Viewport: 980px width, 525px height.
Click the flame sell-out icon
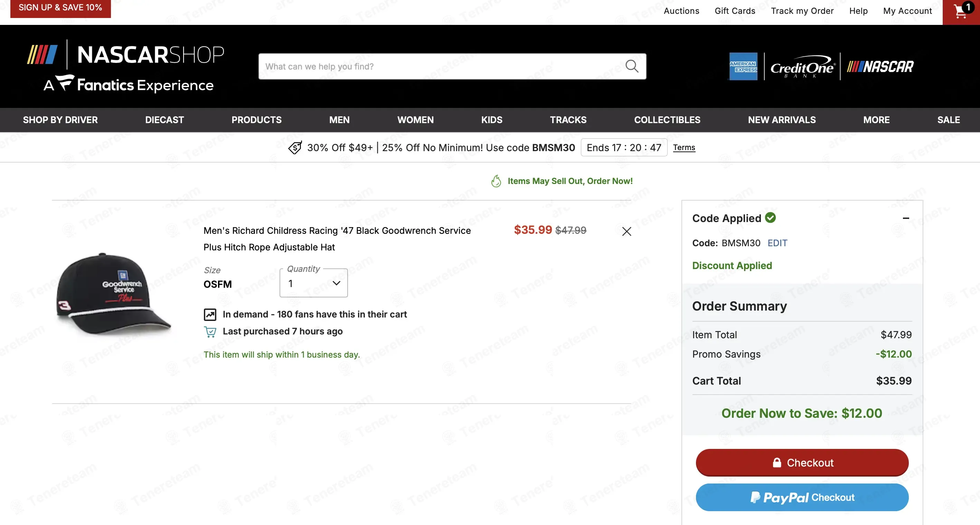click(x=496, y=181)
